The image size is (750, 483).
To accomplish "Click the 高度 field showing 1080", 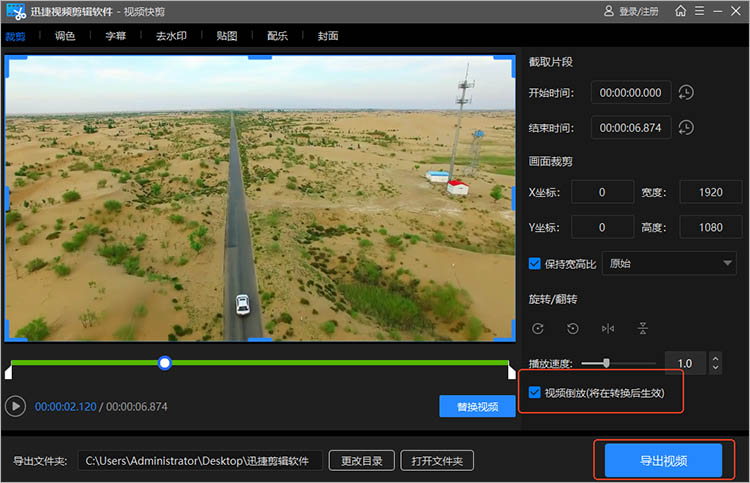I will pyautogui.click(x=710, y=227).
